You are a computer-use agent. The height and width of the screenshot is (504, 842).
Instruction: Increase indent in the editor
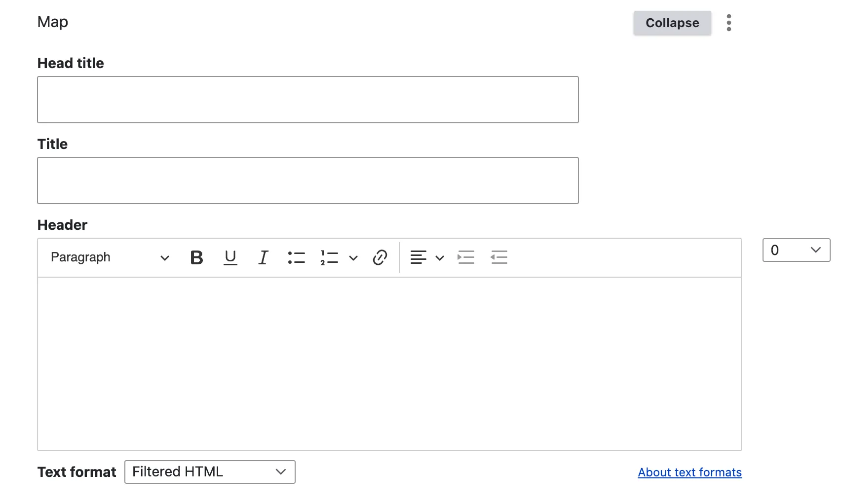(x=466, y=257)
